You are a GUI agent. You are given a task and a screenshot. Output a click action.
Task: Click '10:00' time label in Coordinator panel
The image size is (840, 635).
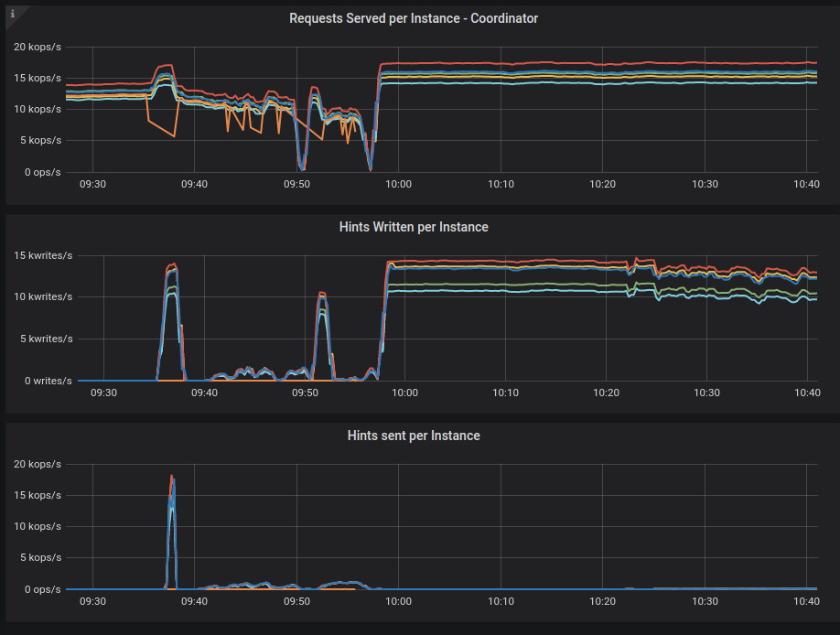399,184
